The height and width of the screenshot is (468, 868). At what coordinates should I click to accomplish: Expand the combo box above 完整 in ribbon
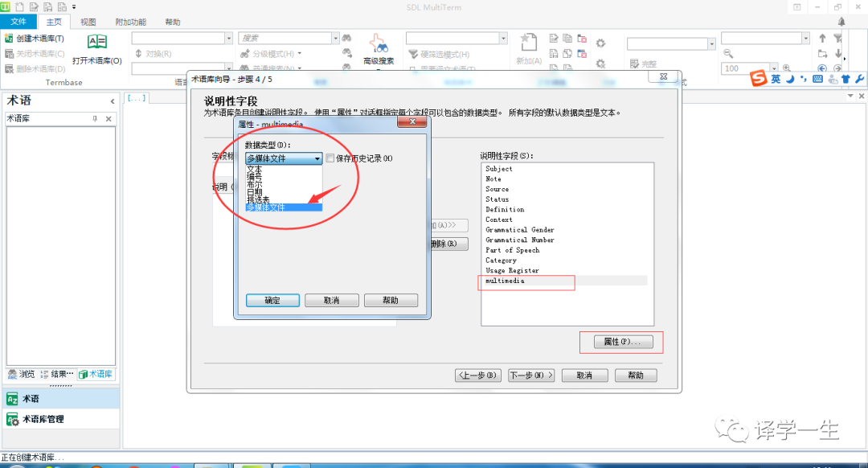pyautogui.click(x=711, y=43)
